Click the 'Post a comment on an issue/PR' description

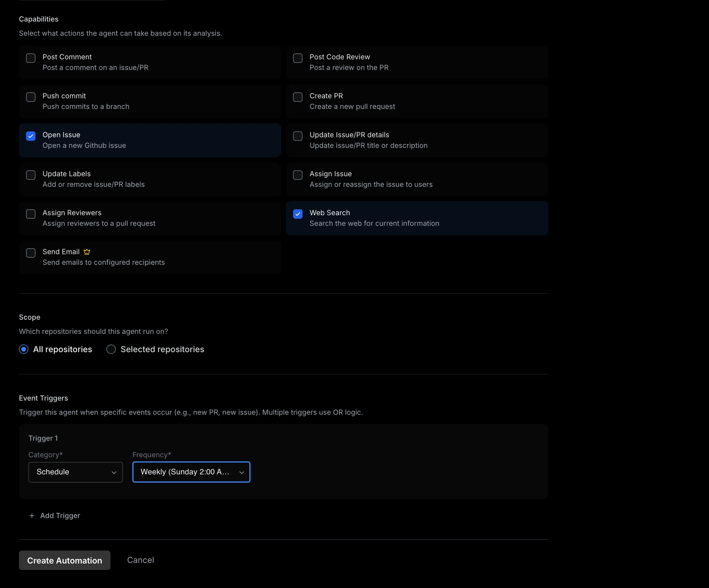(x=95, y=68)
